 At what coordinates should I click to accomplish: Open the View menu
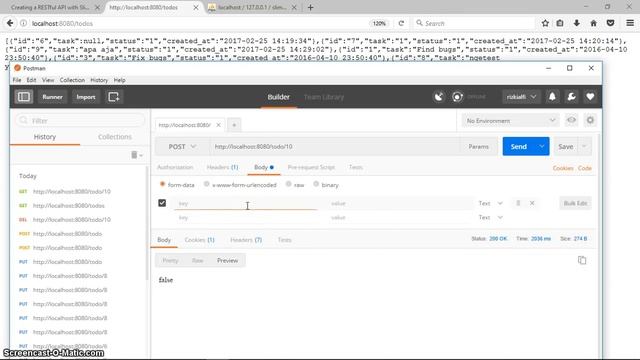(x=48, y=80)
